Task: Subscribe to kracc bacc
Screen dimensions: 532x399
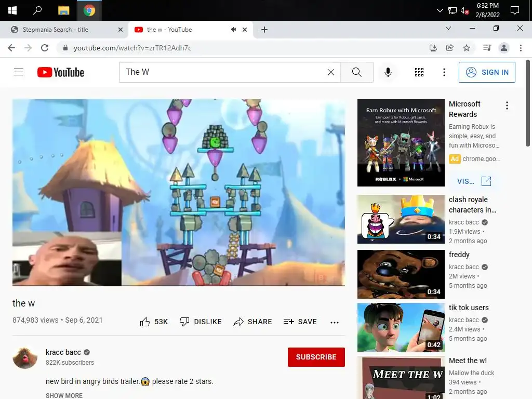Action: (x=316, y=357)
